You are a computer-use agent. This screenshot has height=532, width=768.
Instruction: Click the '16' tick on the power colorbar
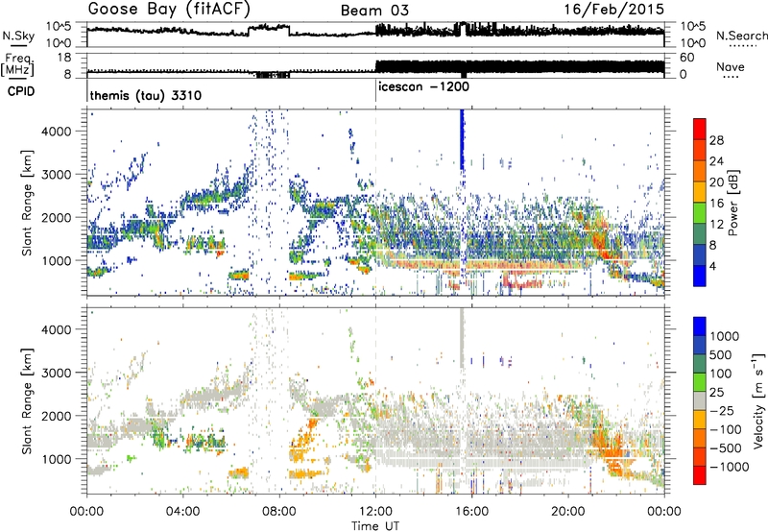point(716,204)
